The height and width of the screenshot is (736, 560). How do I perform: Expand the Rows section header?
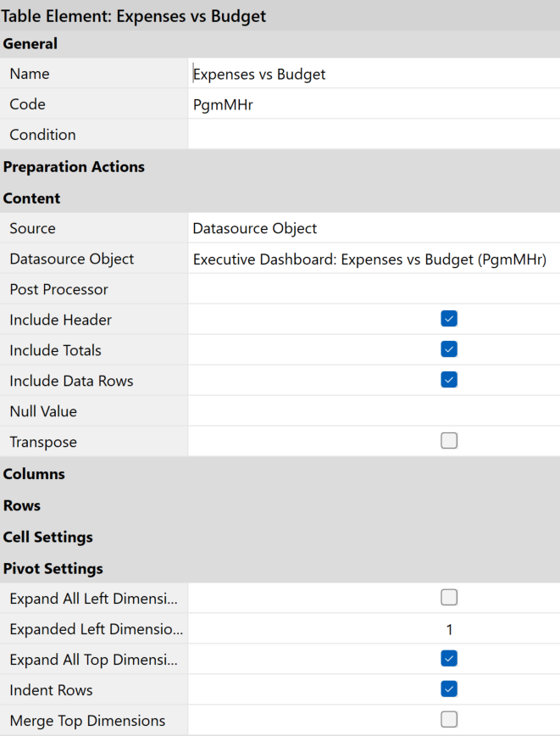(x=22, y=505)
